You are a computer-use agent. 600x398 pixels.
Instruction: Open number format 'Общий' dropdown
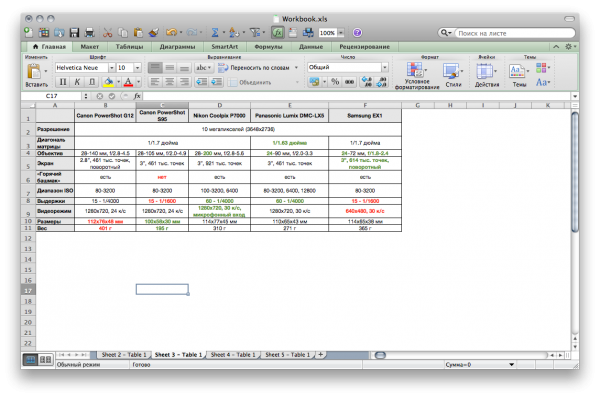coord(385,67)
